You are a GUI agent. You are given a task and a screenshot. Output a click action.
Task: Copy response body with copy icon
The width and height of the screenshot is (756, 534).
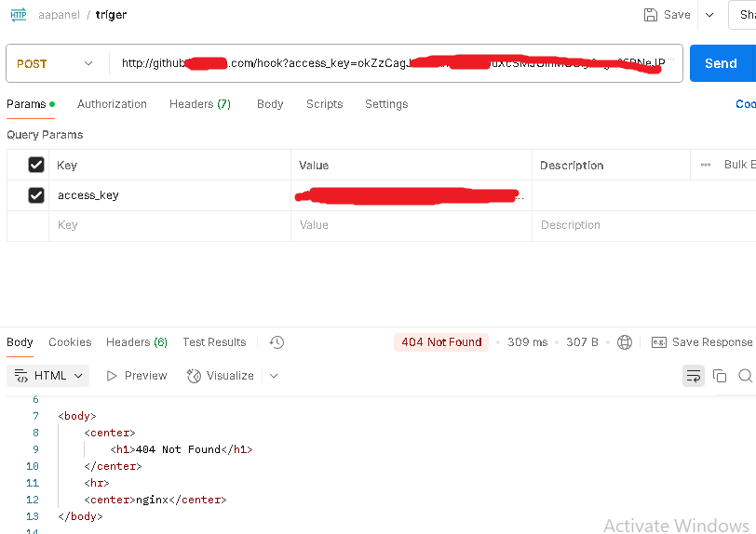pos(720,376)
